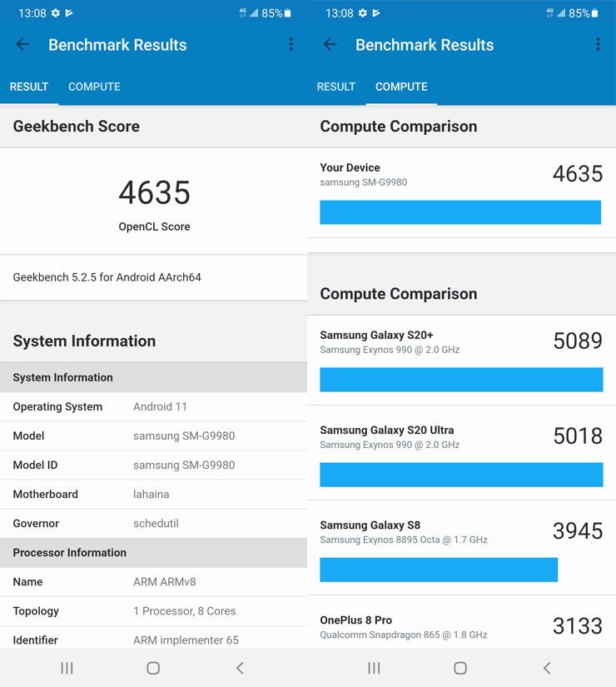Image resolution: width=616 pixels, height=687 pixels.
Task: Tap OnePlus 8 Pro device name
Action: click(x=355, y=620)
